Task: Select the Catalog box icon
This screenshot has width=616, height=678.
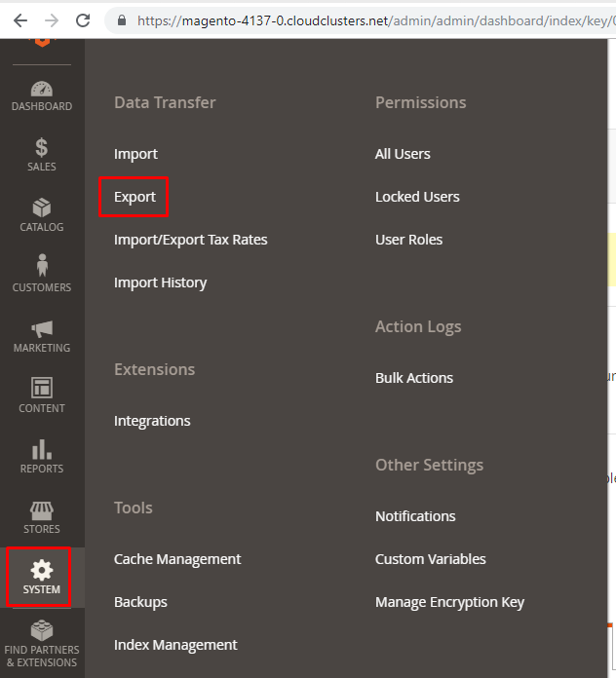Action: pos(42,208)
